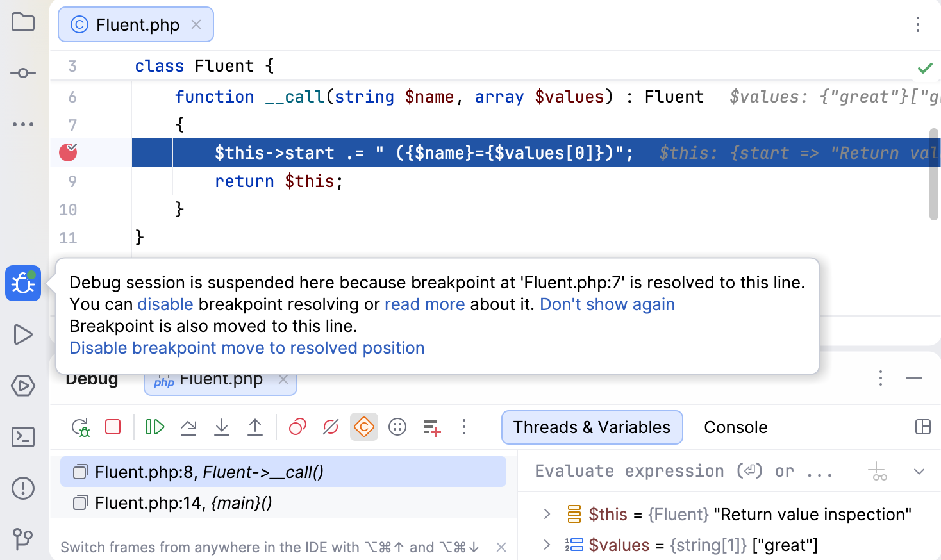Stop the debugger
The width and height of the screenshot is (941, 560).
113,427
